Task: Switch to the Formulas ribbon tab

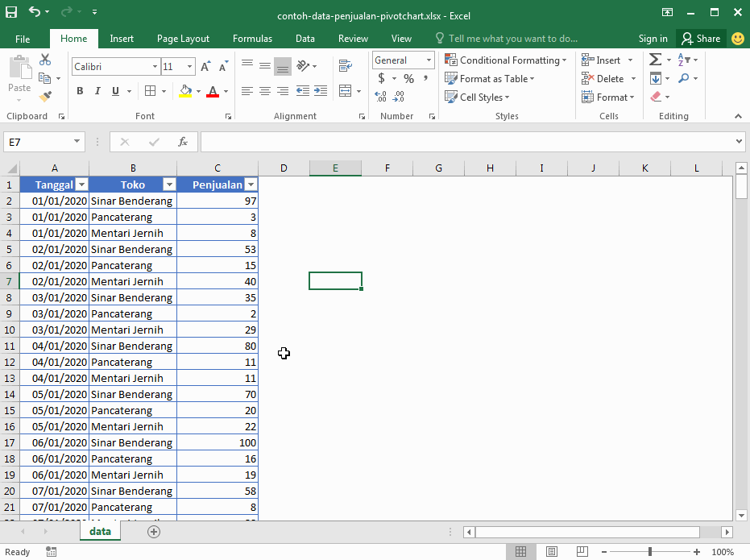Action: tap(252, 38)
